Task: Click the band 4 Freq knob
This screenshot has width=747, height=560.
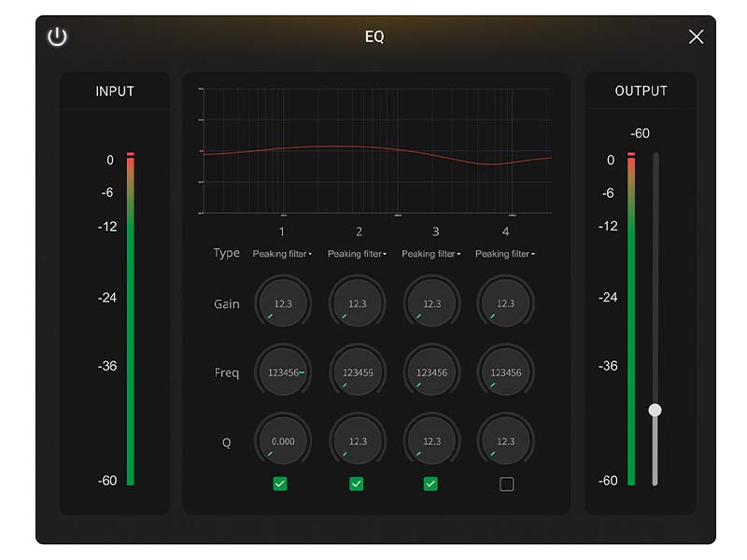Action: [505, 372]
